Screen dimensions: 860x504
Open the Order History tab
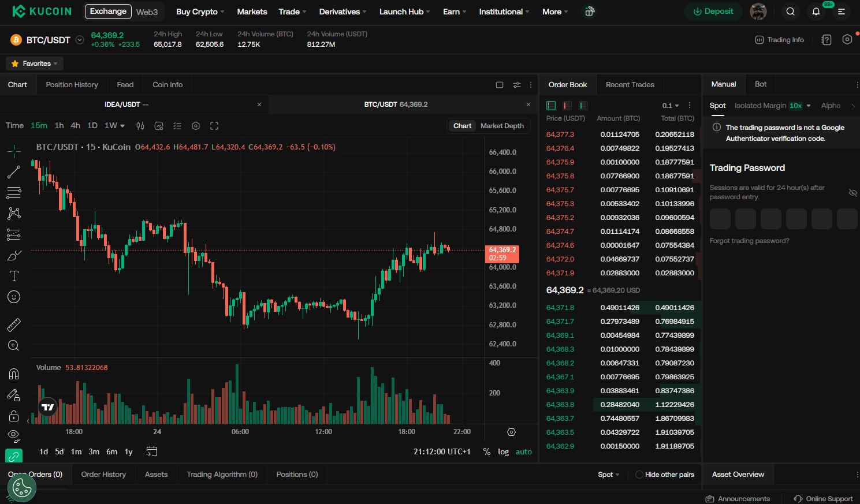pos(103,475)
